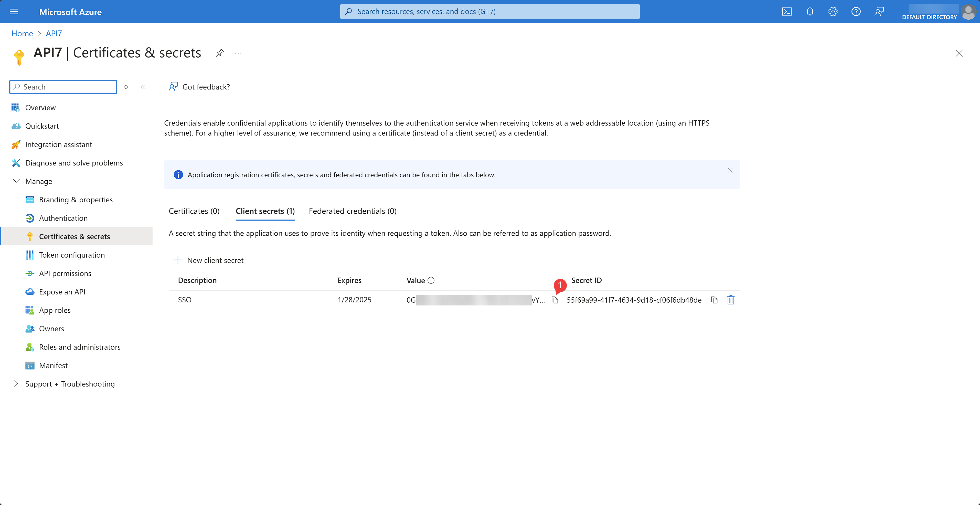This screenshot has height=505, width=980.
Task: Open the notifications bell
Action: (x=810, y=12)
